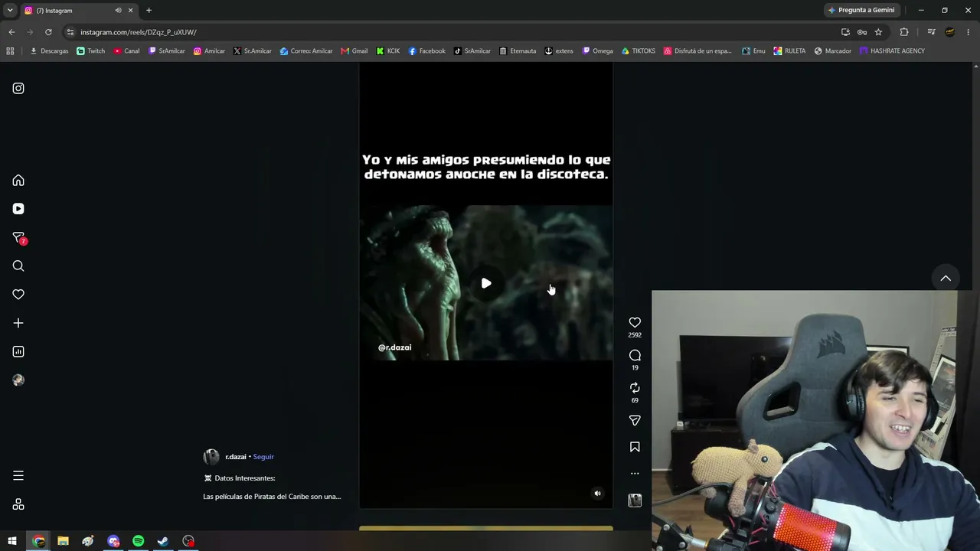Open the Meta apps icon in sidebar
980x551 pixels.
coord(18,504)
